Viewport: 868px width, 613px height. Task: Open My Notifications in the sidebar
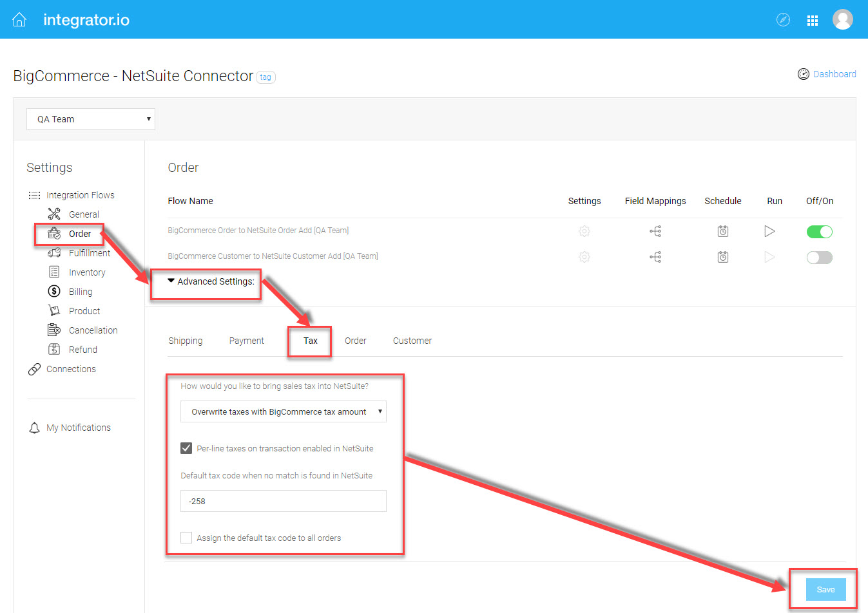79,428
